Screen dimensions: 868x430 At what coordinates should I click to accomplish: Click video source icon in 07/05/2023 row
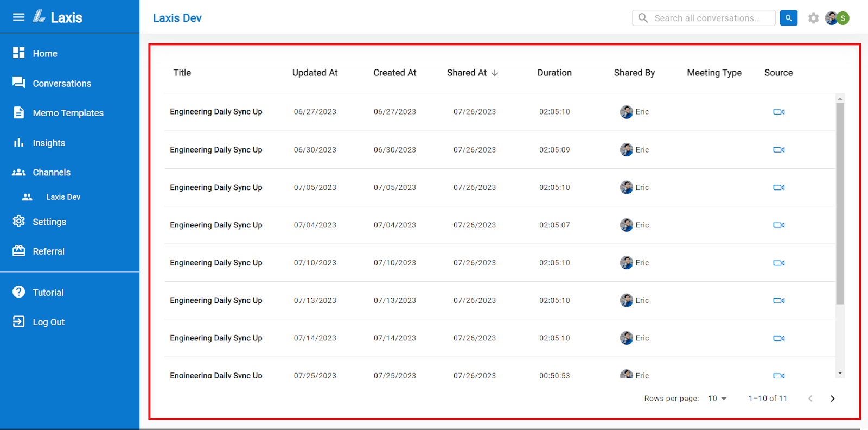pos(778,187)
